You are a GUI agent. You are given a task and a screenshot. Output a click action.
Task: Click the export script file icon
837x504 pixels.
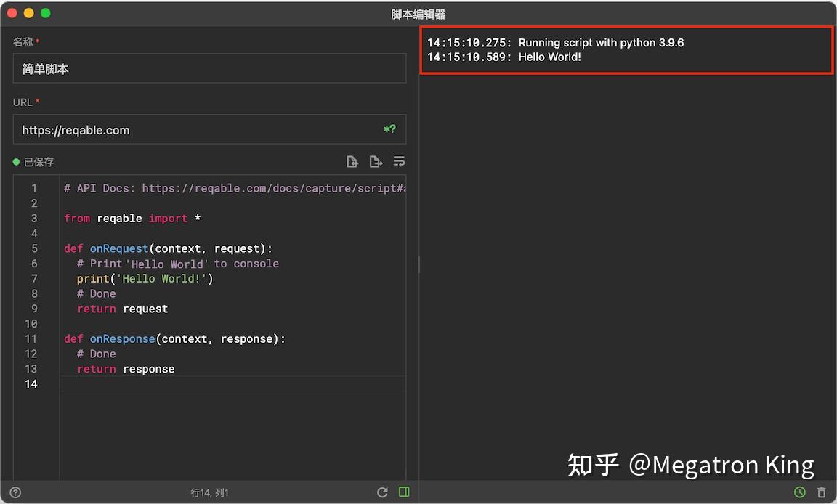point(376,162)
